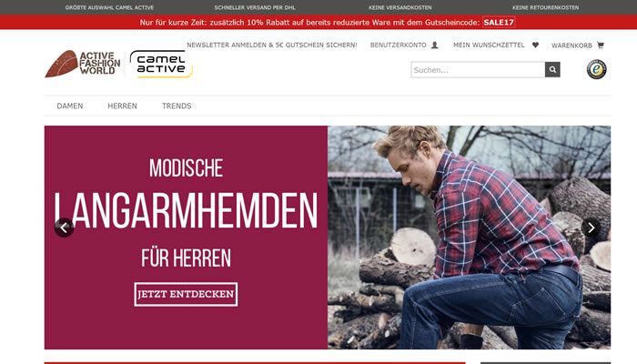Open Newsletter anmelden voucher link
Image resolution: width=637 pixels, height=364 pixels.
point(272,45)
